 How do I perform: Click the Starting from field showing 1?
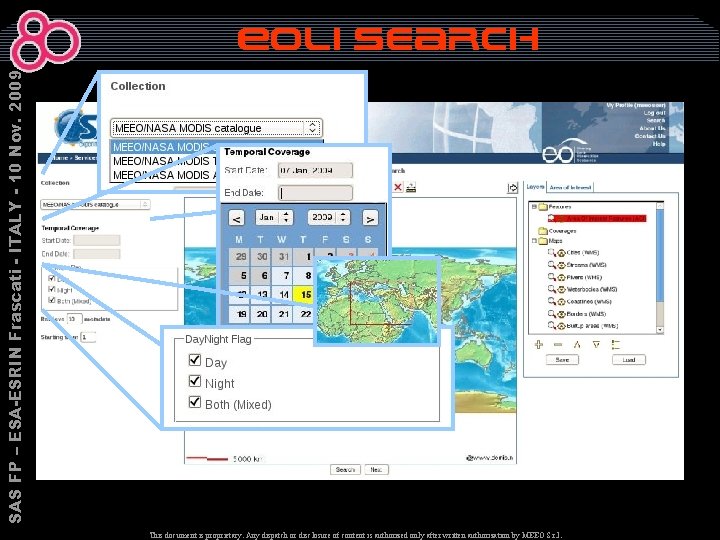pos(88,337)
